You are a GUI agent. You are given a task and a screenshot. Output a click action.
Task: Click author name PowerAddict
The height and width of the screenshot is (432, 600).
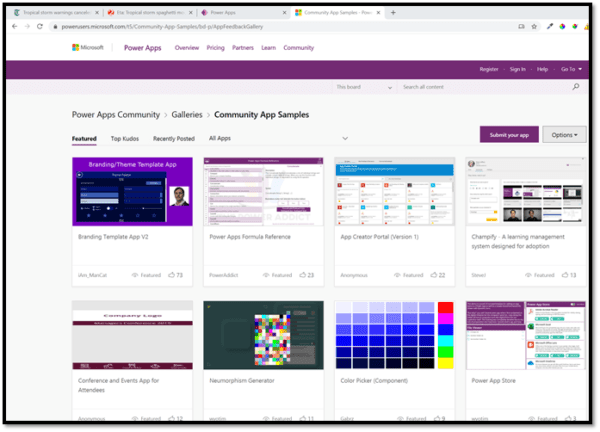point(223,275)
